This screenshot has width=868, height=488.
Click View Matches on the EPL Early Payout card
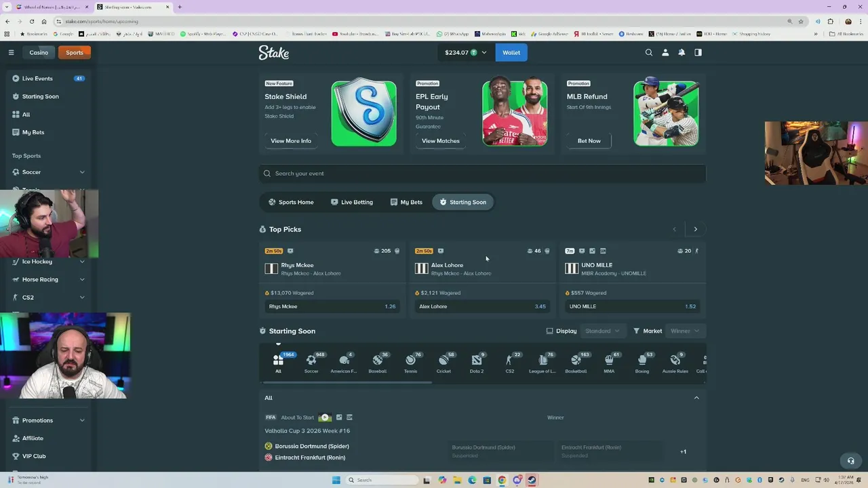tap(441, 141)
